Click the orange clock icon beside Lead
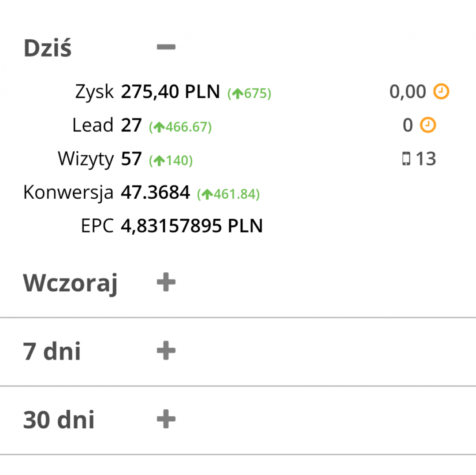Image resolution: width=476 pixels, height=475 pixels. click(428, 125)
